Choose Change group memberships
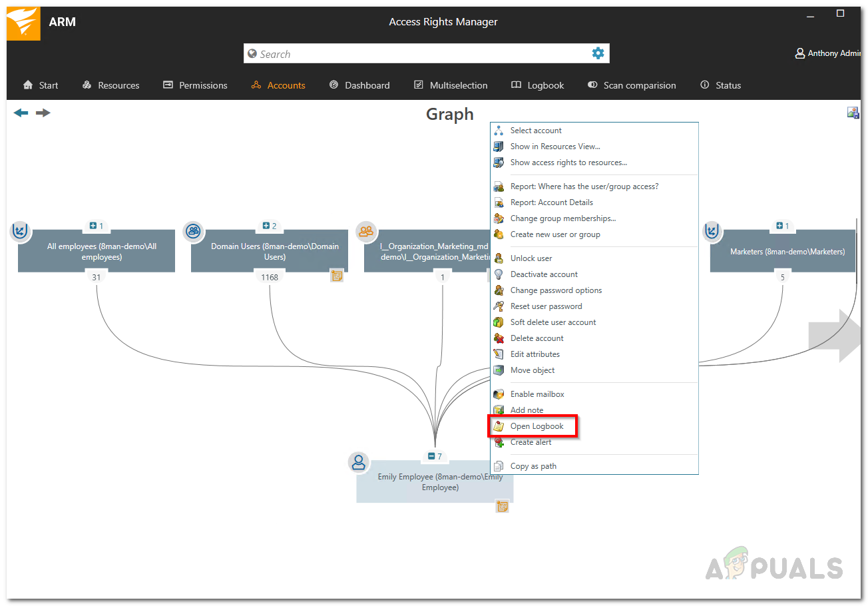The image size is (868, 606). pyautogui.click(x=594, y=218)
